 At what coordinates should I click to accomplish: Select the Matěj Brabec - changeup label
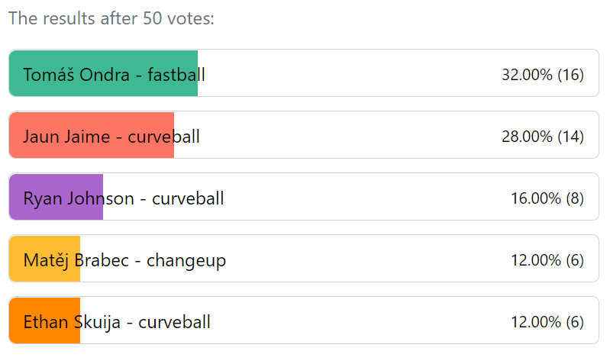(124, 260)
